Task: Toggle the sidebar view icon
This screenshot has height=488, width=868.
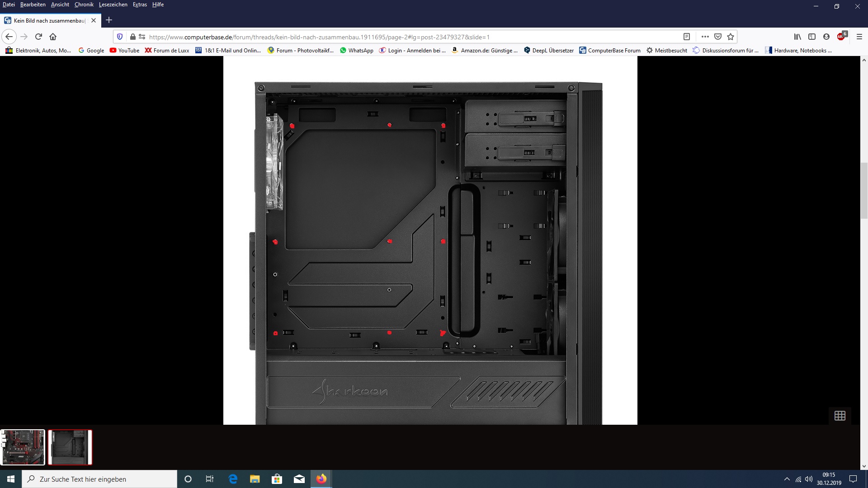Action: [812, 37]
